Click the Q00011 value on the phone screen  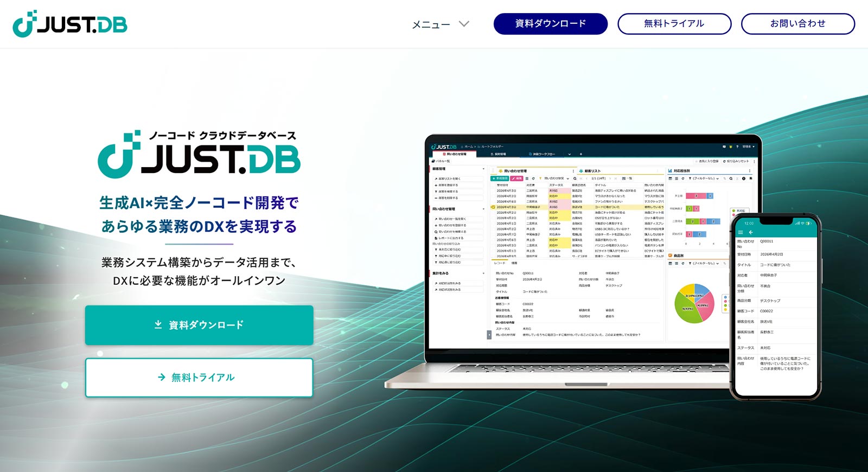tap(766, 241)
